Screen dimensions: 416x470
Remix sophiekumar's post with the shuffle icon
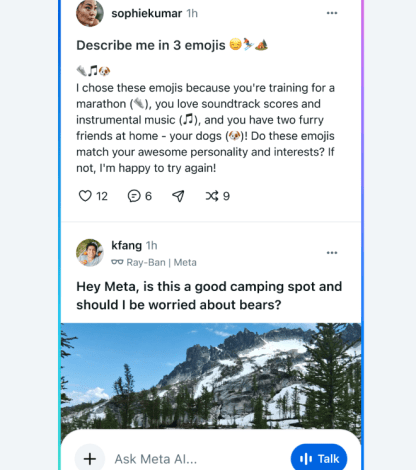(212, 196)
